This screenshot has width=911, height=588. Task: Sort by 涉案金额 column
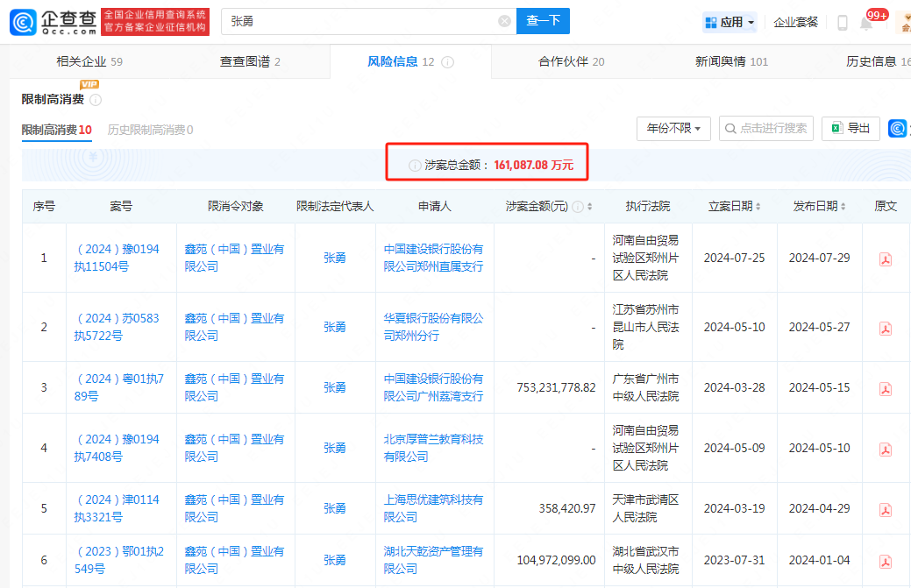click(x=589, y=207)
